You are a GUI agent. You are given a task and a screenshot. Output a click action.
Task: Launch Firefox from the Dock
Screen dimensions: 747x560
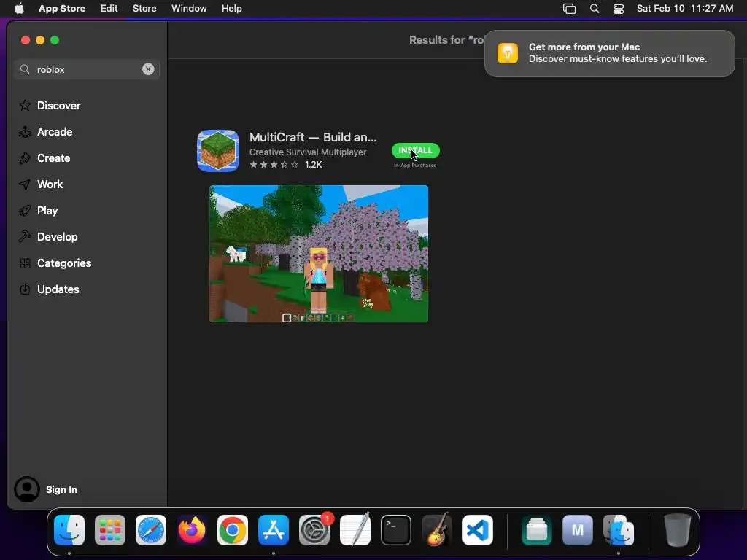pos(192,530)
